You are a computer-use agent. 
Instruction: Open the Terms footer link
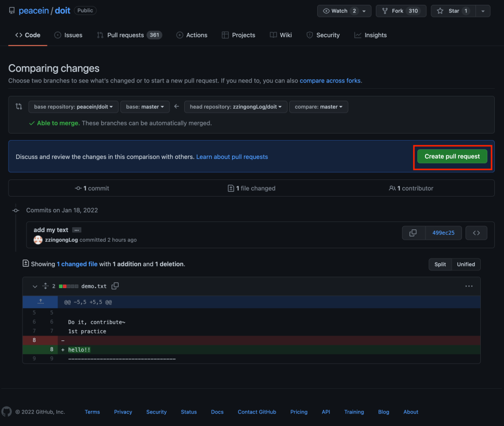coord(92,412)
